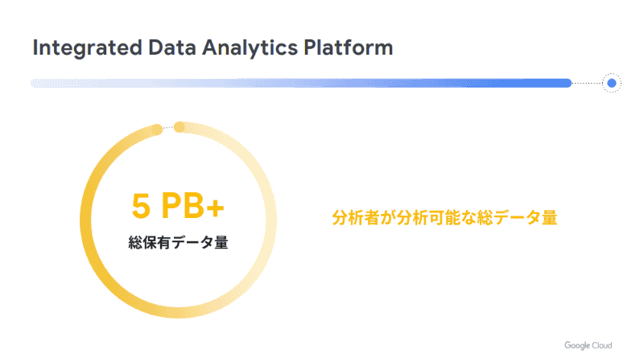Click the round yellow cap atop the ring
644x362 pixels.
click(180, 126)
